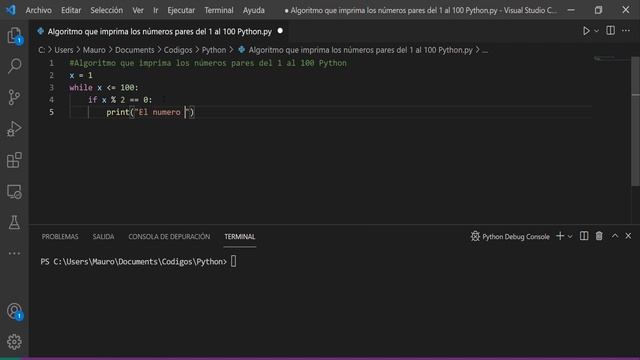Place cursor on line 'x = 1'
Image resolution: width=640 pixels, height=360 pixels.
point(81,76)
